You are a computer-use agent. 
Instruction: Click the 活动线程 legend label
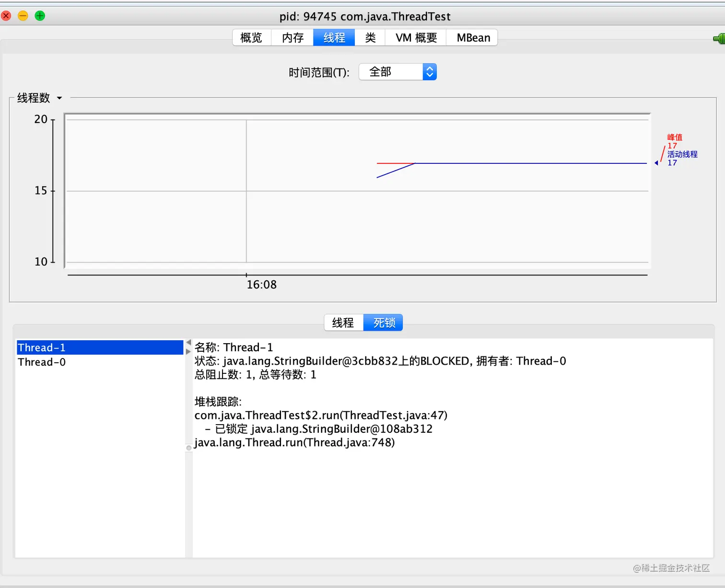pyautogui.click(x=682, y=154)
